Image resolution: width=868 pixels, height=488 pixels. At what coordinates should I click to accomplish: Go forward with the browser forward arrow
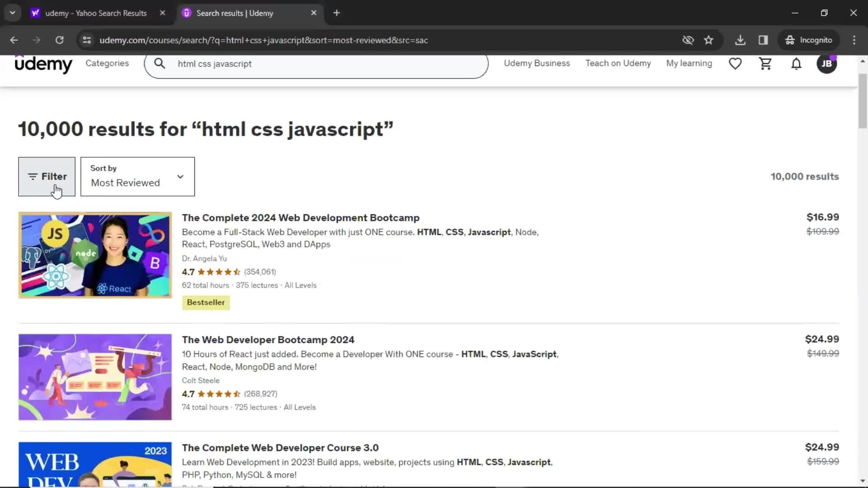coord(37,40)
